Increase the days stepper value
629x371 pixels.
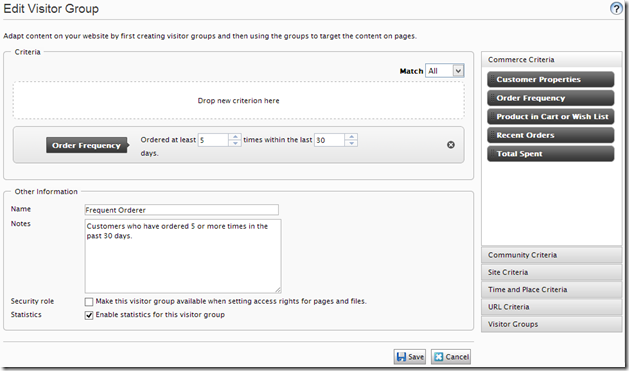point(351,137)
